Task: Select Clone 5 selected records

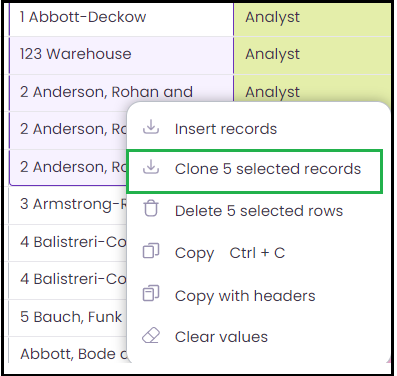Action: [x=255, y=171]
